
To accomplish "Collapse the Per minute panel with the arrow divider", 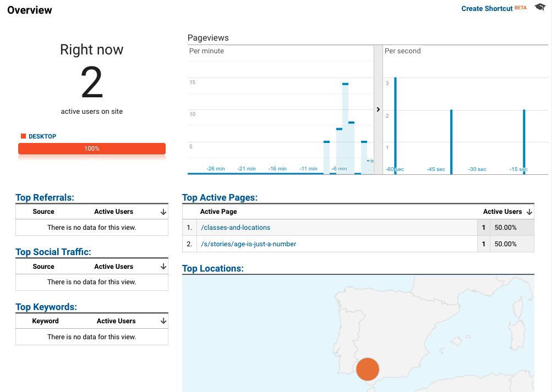I will [x=378, y=109].
